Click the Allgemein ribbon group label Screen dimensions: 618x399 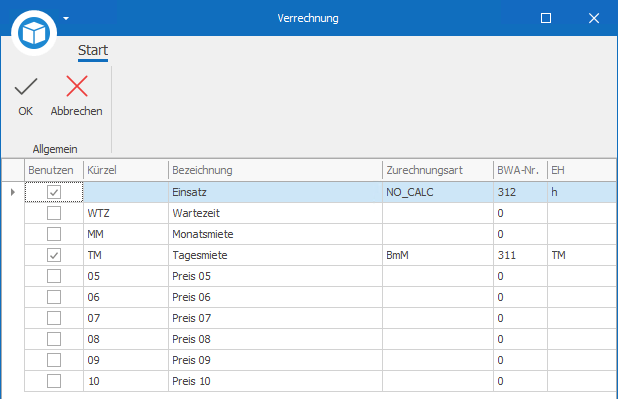pos(55,149)
